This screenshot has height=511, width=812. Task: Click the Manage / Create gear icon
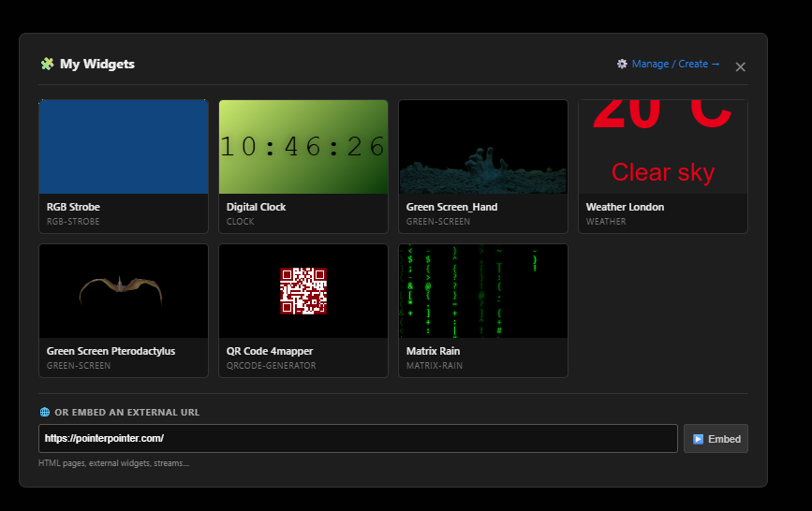[x=622, y=64]
